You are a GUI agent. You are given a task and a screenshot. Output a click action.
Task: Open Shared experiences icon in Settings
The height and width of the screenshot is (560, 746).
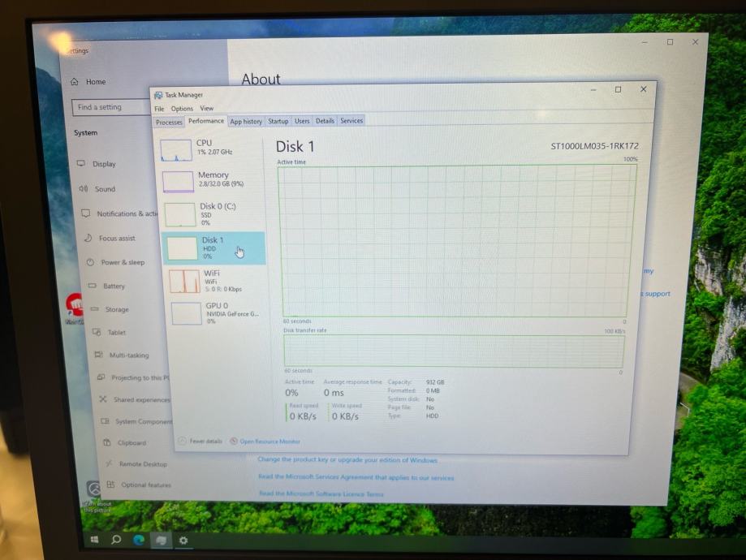pyautogui.click(x=103, y=399)
